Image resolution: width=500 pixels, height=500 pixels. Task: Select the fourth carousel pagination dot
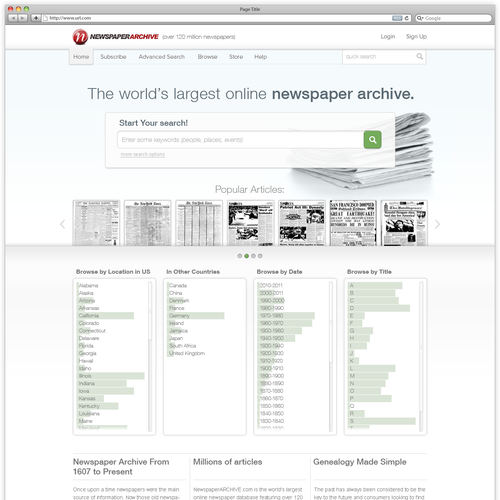(260, 256)
